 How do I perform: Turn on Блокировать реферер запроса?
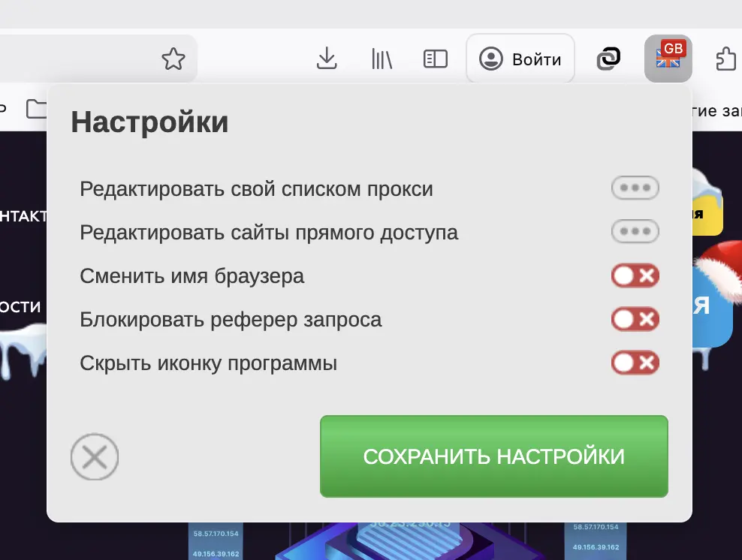[x=635, y=319]
